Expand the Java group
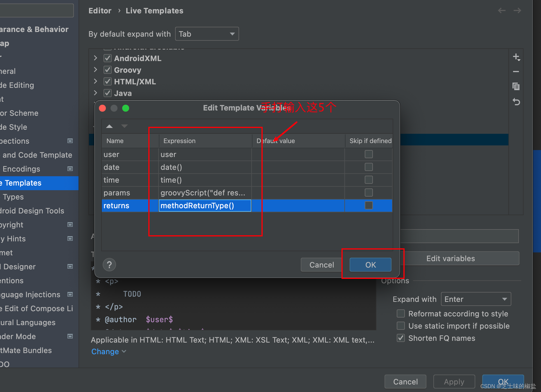 pos(95,93)
